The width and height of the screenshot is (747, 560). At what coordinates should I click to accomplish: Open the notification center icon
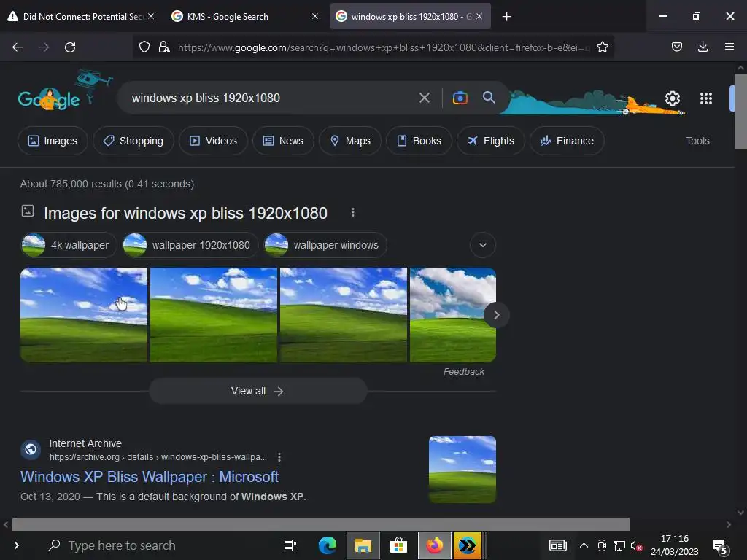pyautogui.click(x=720, y=547)
